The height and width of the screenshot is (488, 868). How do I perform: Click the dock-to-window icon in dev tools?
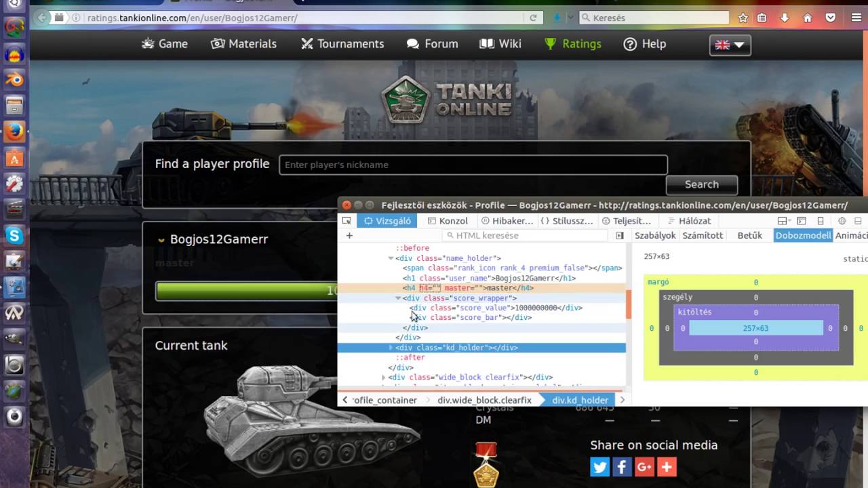coord(858,221)
